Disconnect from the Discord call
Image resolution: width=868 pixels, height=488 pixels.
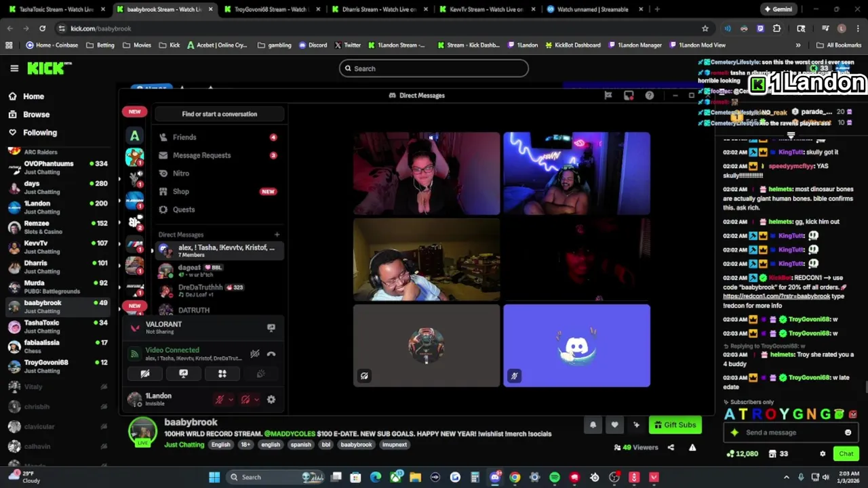click(x=271, y=354)
